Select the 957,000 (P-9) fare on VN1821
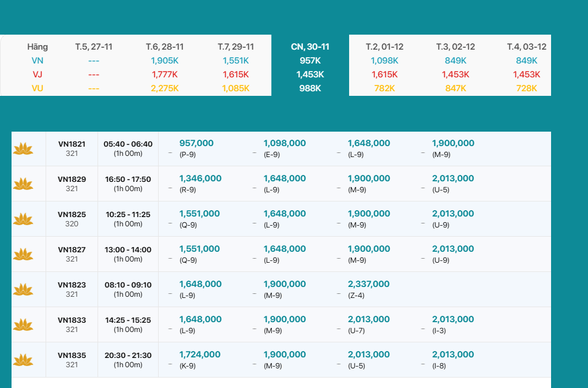Screen dimensions: 588x388 (196, 144)
